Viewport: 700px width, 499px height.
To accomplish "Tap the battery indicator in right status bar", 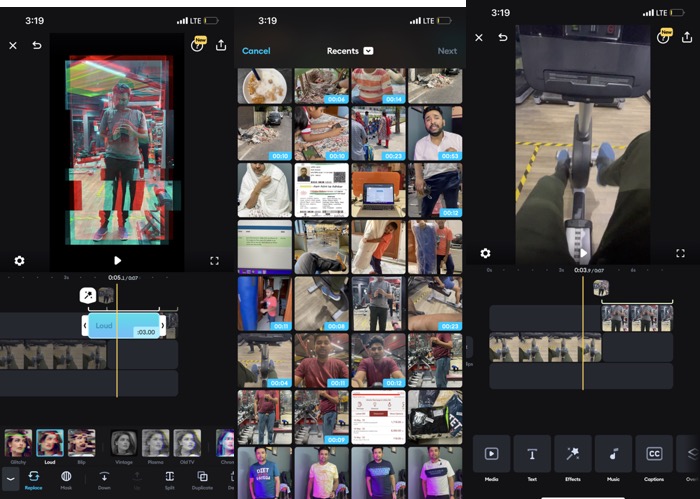I will pyautogui.click(x=677, y=13).
